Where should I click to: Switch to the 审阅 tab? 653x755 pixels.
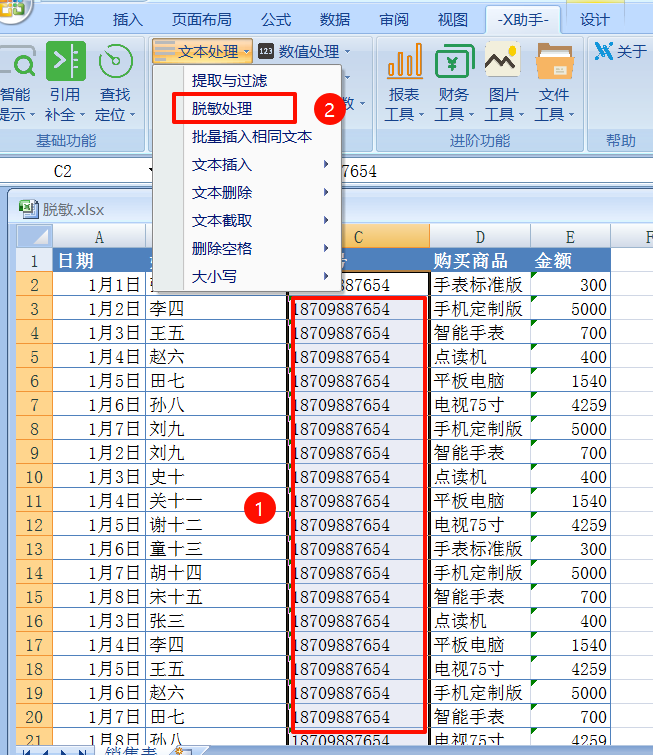(x=394, y=19)
